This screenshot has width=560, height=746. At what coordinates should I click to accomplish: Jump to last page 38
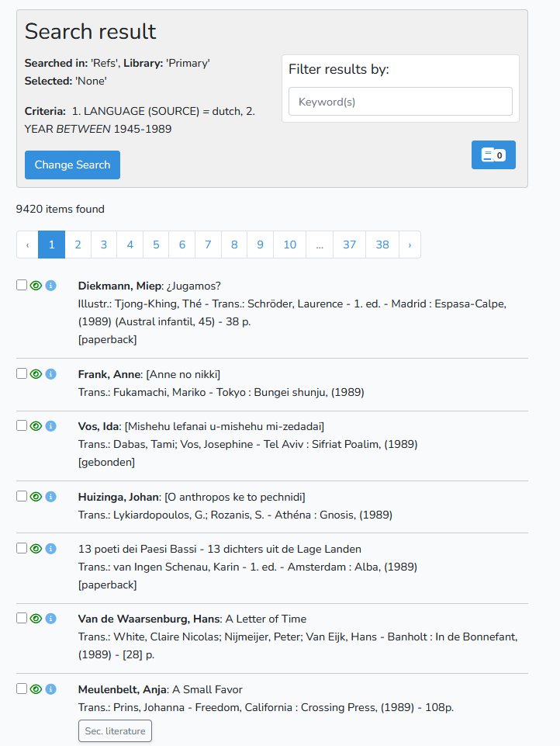click(382, 245)
